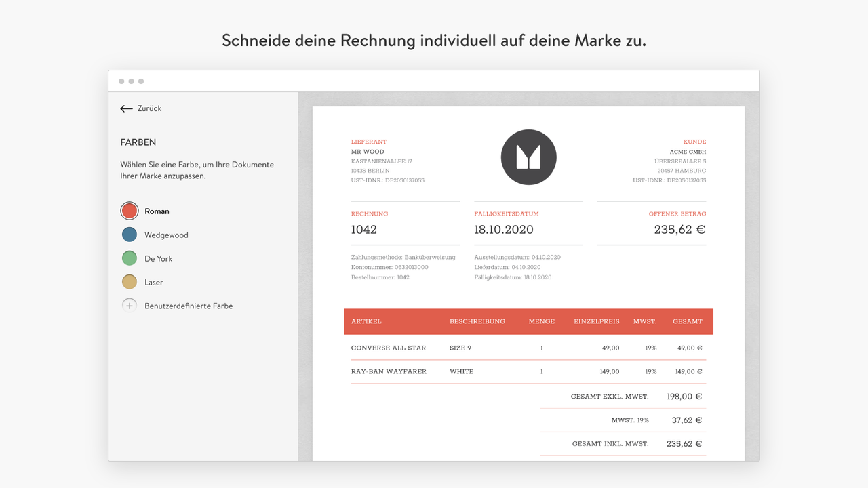Select the gold Laser color swatch
868x488 pixels.
(x=130, y=282)
